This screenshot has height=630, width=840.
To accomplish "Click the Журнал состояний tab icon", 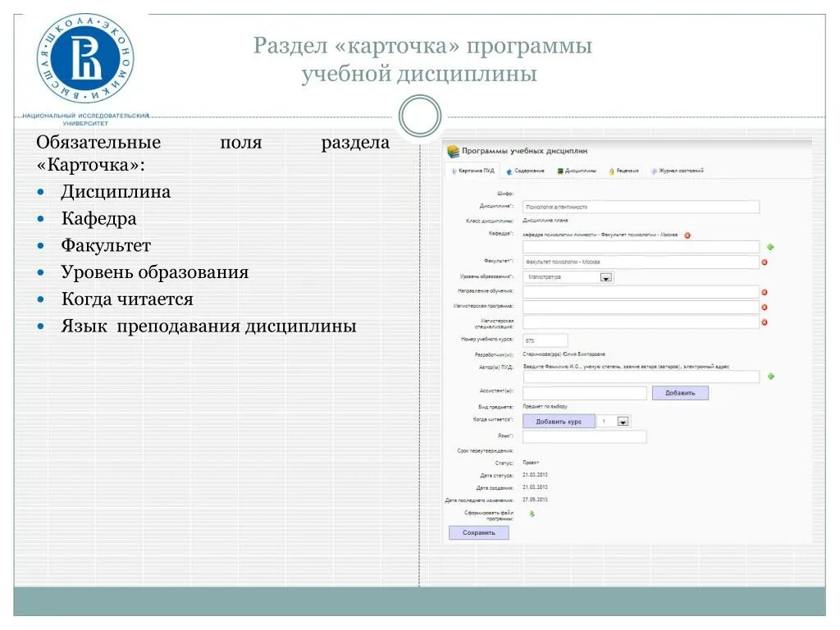I will click(x=654, y=171).
